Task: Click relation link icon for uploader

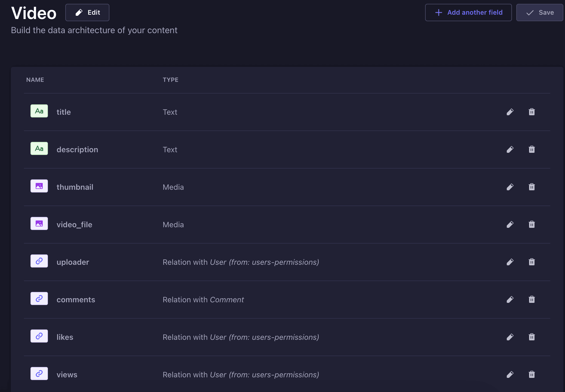Action: (39, 261)
